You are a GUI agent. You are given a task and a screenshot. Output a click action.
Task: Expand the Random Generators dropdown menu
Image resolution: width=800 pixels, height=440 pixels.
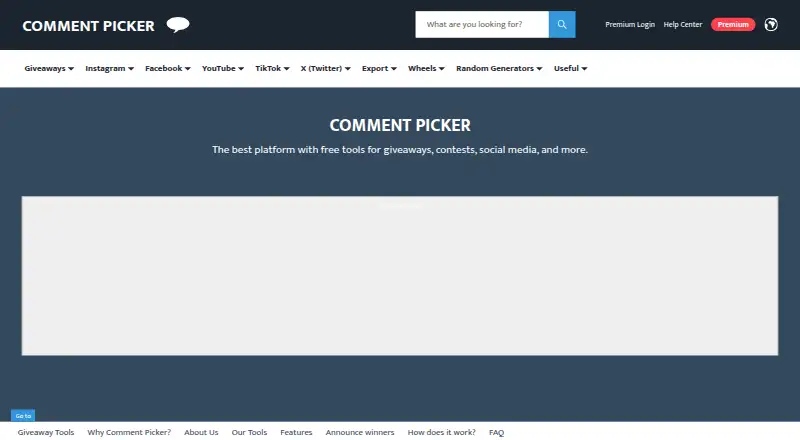point(499,68)
